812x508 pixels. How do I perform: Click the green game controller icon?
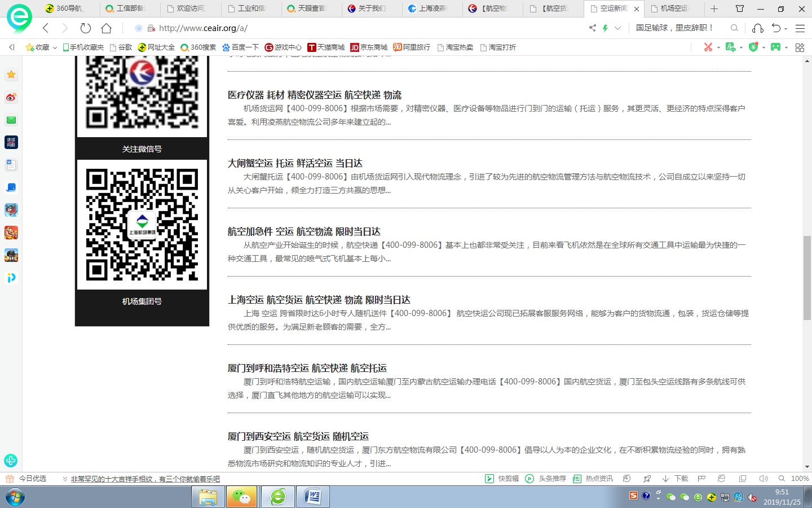tap(776, 47)
